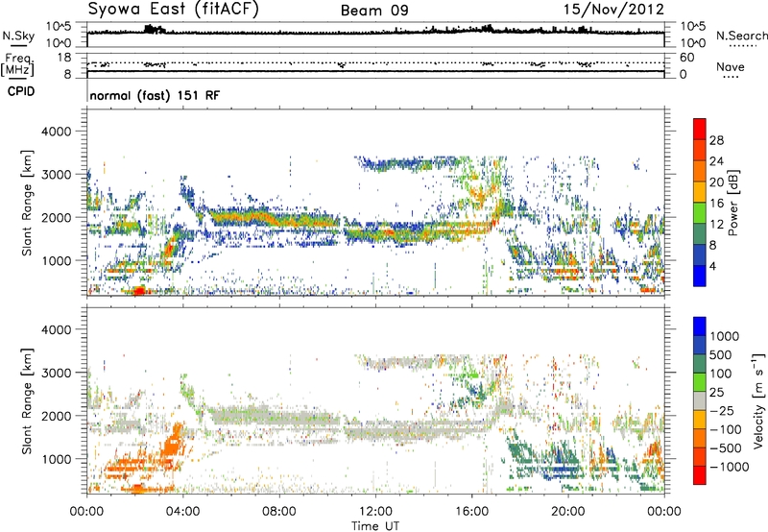This screenshot has height=532, width=768.
Task: Click the '3000' tick on power panel
Action: [57, 175]
